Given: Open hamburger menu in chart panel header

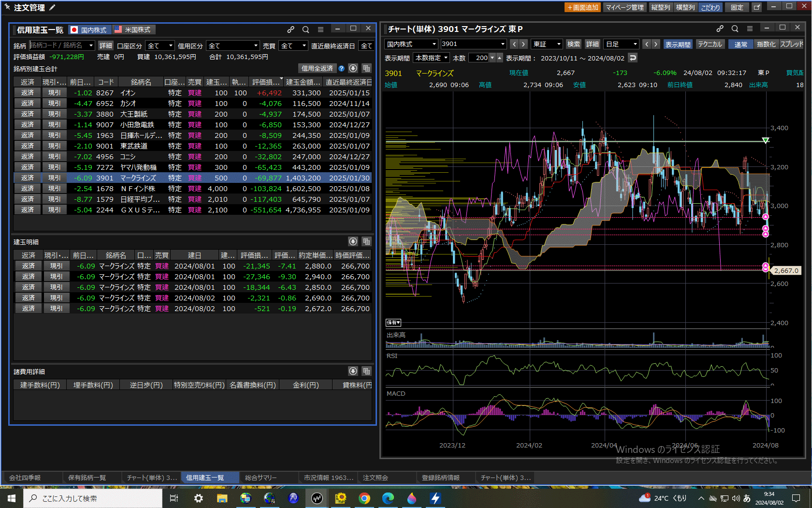Looking at the screenshot, I should click(750, 29).
